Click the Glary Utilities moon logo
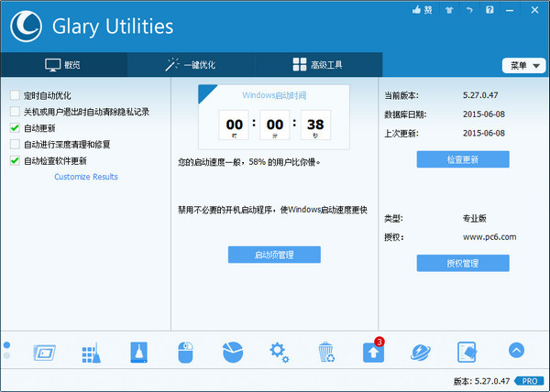Image resolution: width=550 pixels, height=392 pixels. [27, 27]
